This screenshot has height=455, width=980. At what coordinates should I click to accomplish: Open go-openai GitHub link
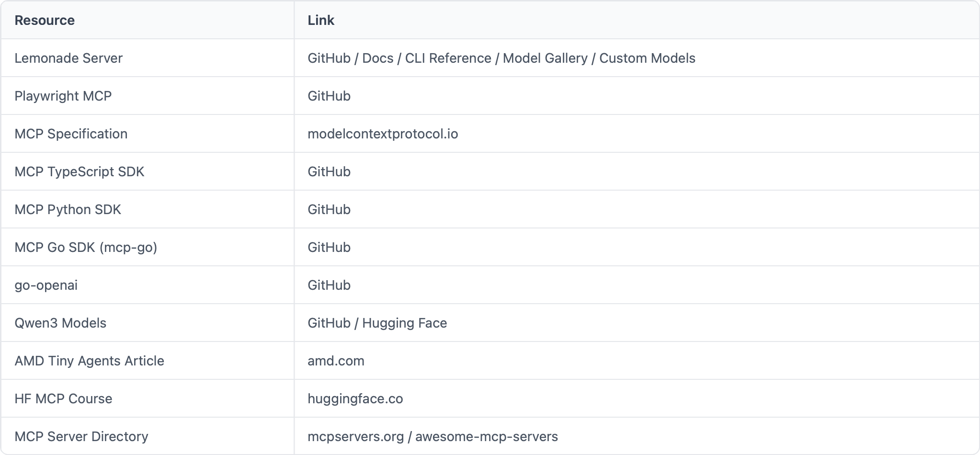329,285
